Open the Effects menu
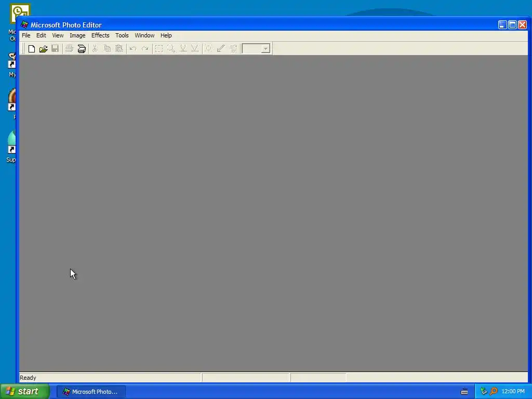Screen dimensions: 532x399 pyautogui.click(x=100, y=35)
